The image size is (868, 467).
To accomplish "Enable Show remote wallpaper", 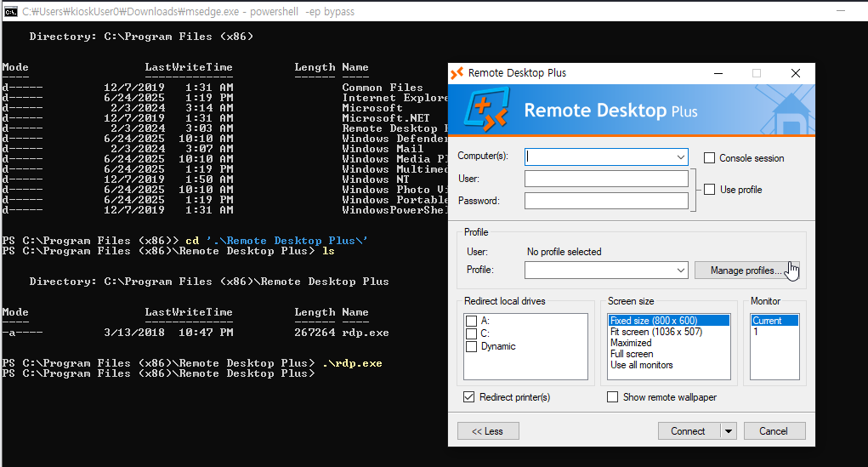I will point(612,397).
